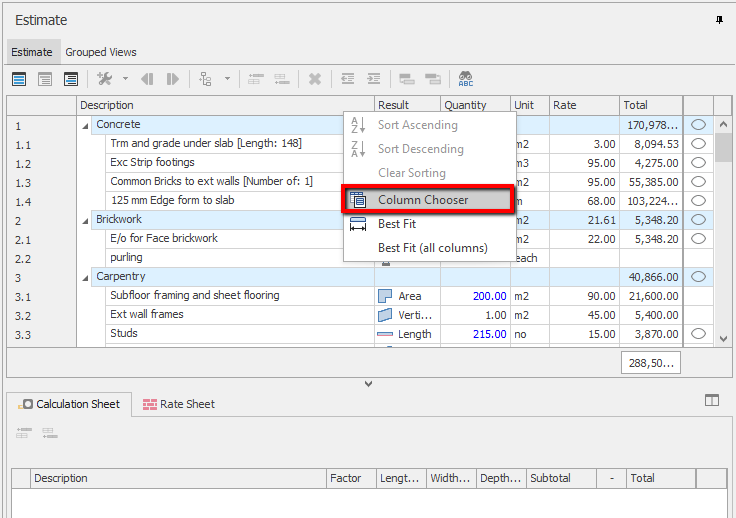Click the 200.00 quantity cell for Subfloor framing
736x518 pixels.
488,296
